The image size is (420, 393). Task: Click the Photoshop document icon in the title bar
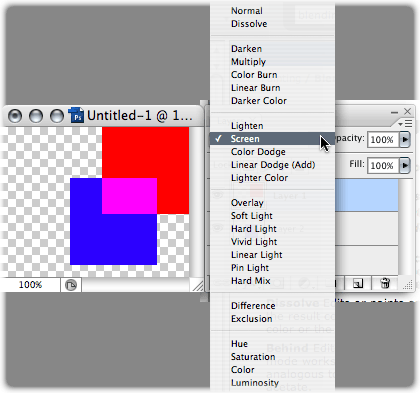76,115
